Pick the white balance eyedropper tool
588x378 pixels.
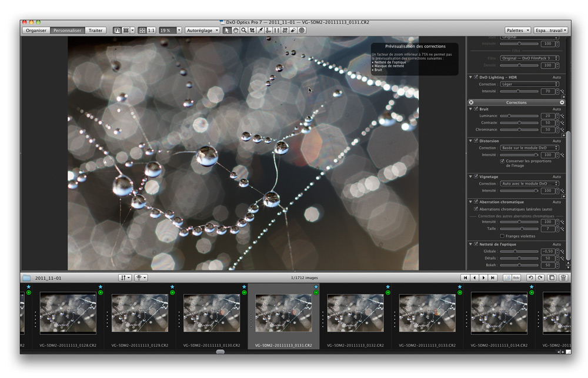(x=260, y=31)
